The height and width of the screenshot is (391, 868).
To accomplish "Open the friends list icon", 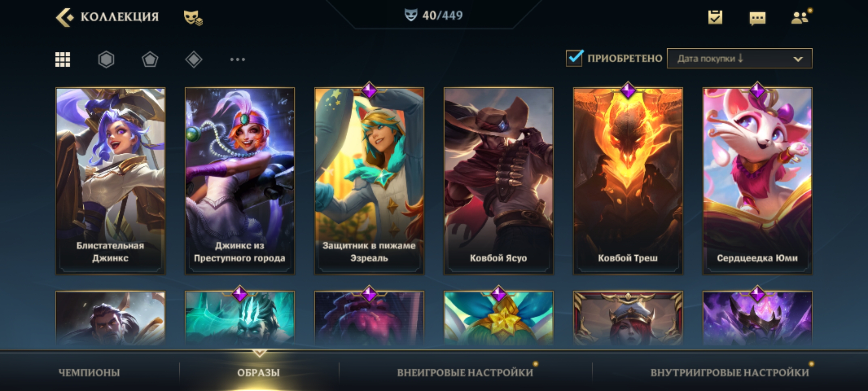I will (x=800, y=17).
